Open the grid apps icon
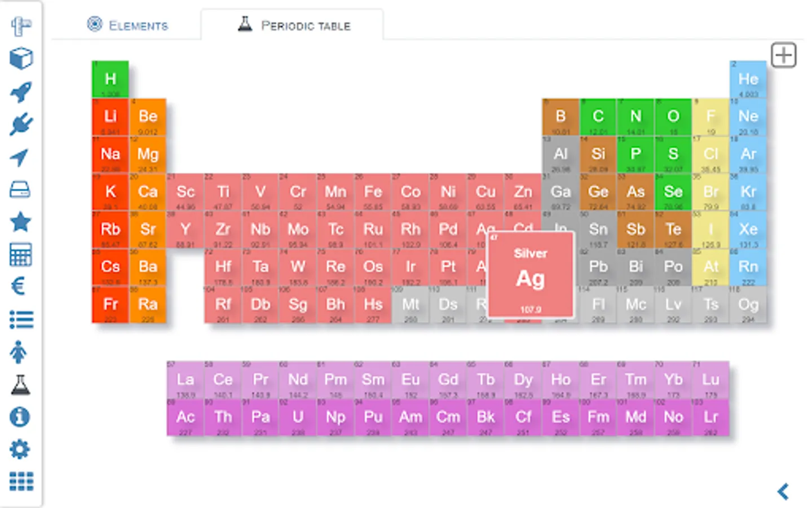812x508 pixels. pyautogui.click(x=21, y=482)
